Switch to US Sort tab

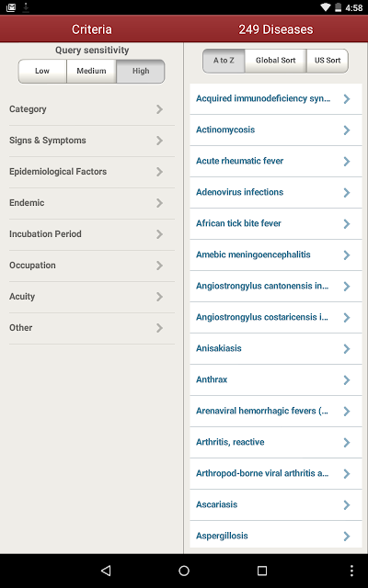(328, 61)
